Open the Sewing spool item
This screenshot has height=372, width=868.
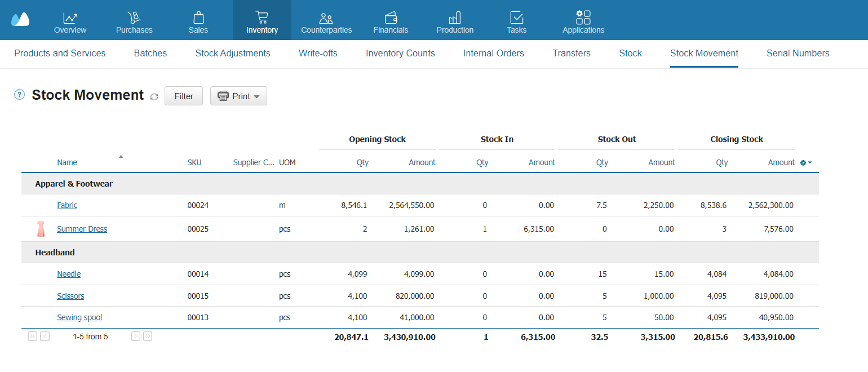[x=79, y=317]
